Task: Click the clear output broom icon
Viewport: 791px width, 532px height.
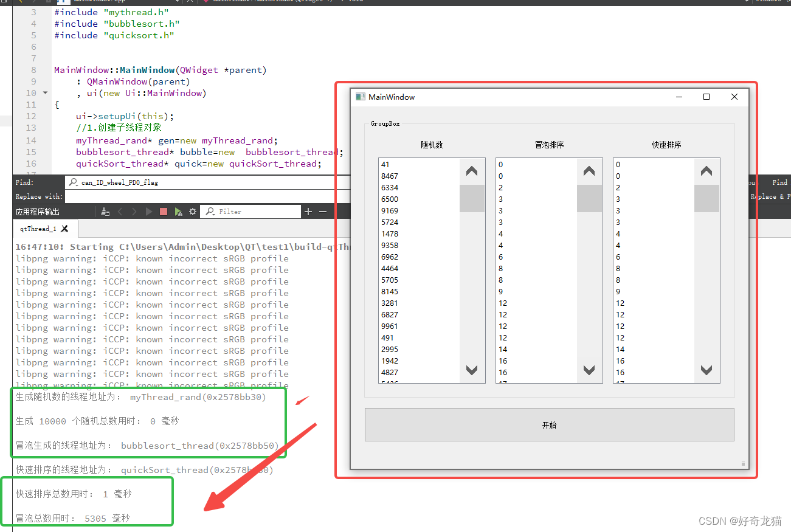Action: point(105,212)
